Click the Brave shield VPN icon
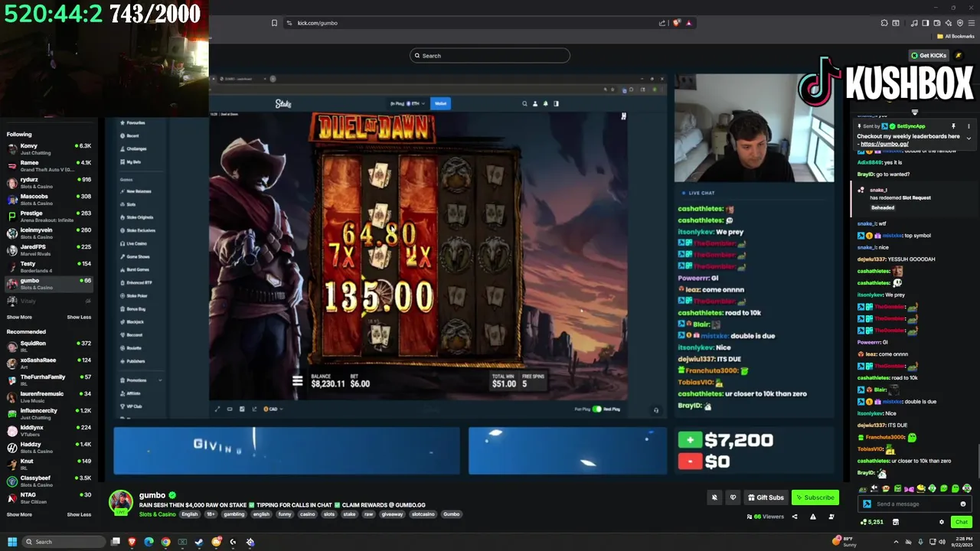The width and height of the screenshot is (980, 551). (960, 23)
